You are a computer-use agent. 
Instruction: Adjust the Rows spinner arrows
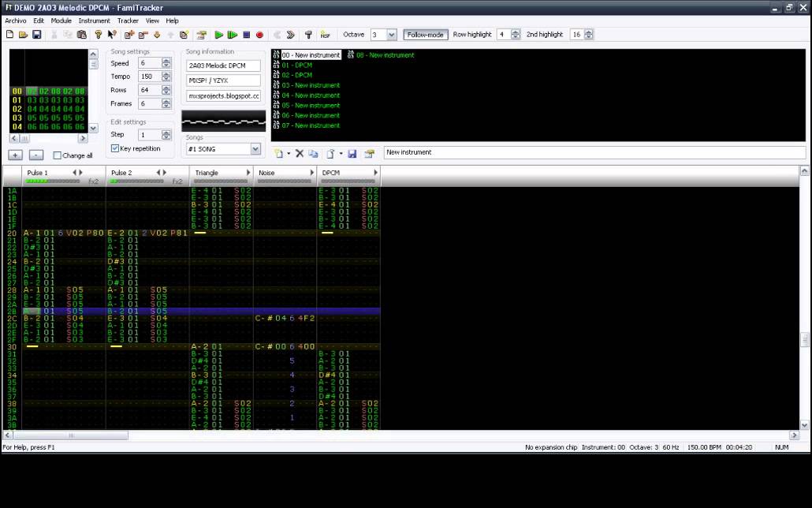[x=166, y=90]
